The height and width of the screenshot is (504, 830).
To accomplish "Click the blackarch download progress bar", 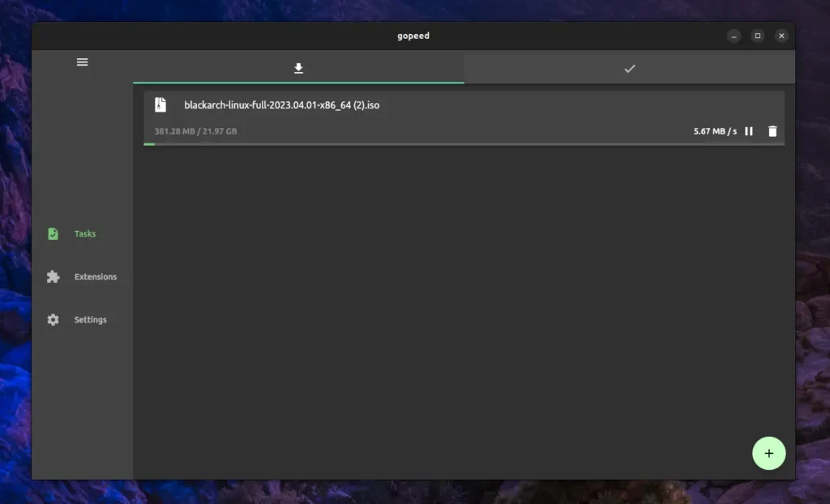I will [x=464, y=144].
